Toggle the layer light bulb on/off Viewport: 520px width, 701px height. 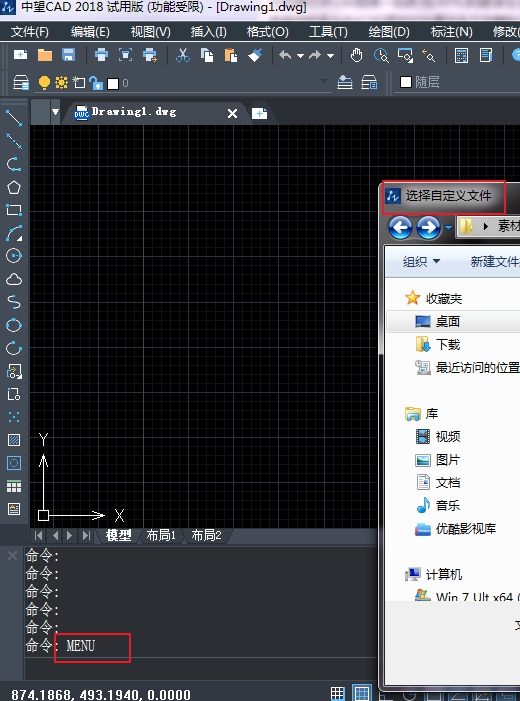tap(44, 83)
